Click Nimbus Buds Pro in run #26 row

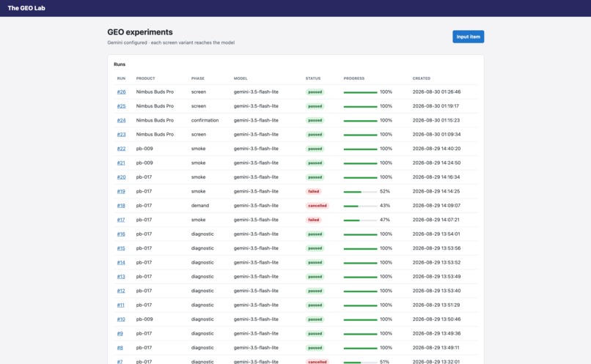pos(155,92)
